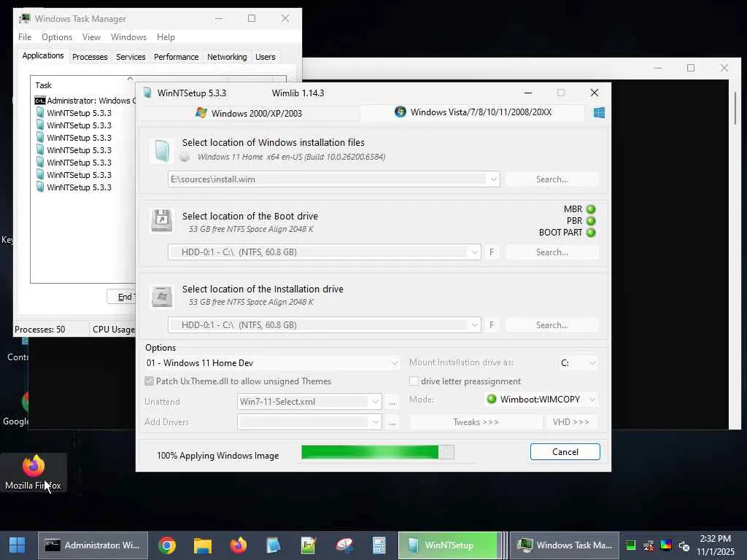Click the Windows Start button
Image resolution: width=747 pixels, height=560 pixels.
pyautogui.click(x=18, y=545)
